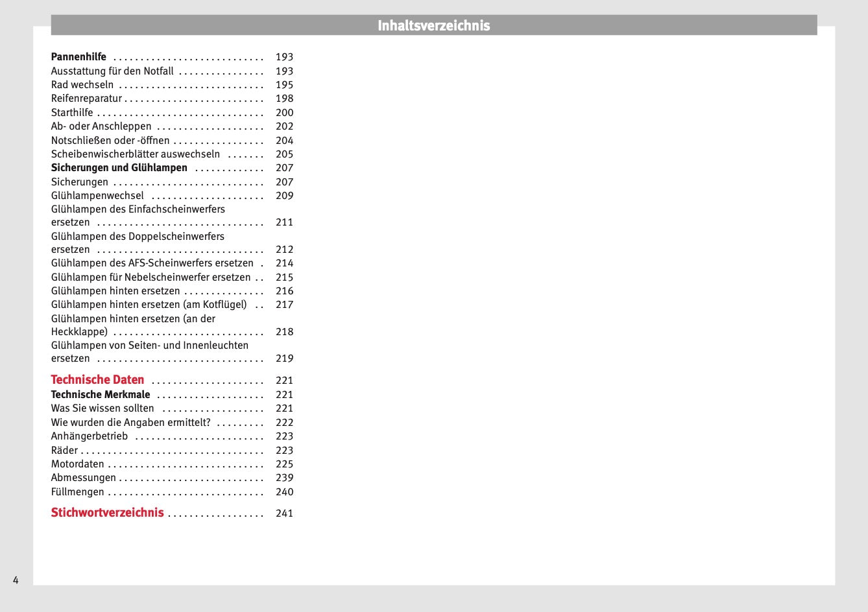The height and width of the screenshot is (612, 868).
Task: Open Scheibenwischerblätter auswechseln entry
Action: pyautogui.click(x=136, y=154)
